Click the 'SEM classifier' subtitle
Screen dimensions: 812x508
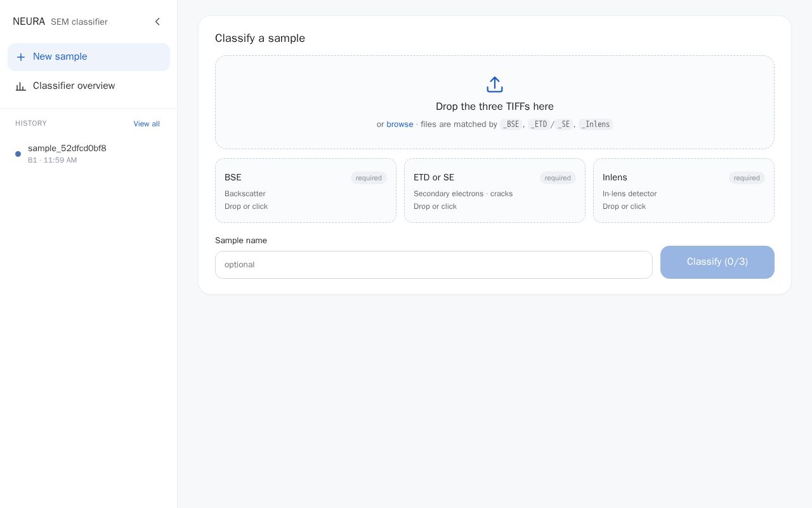click(x=79, y=22)
